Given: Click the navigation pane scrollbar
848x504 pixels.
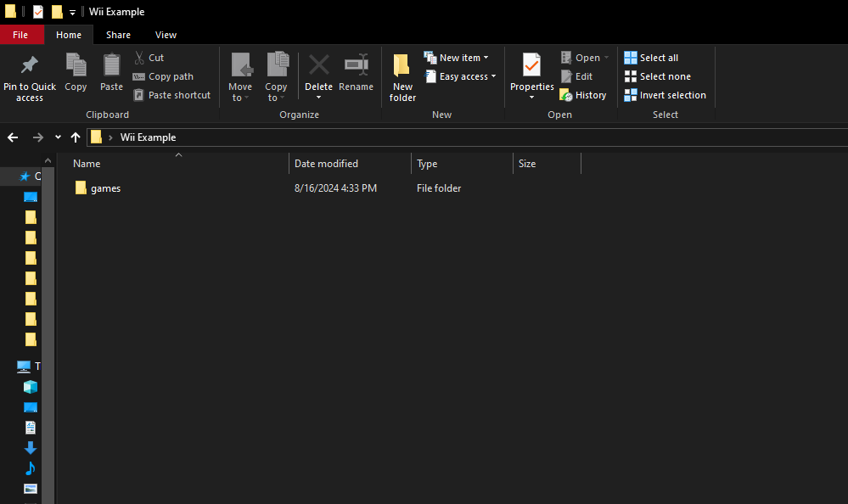Looking at the screenshot, I should 48,335.
